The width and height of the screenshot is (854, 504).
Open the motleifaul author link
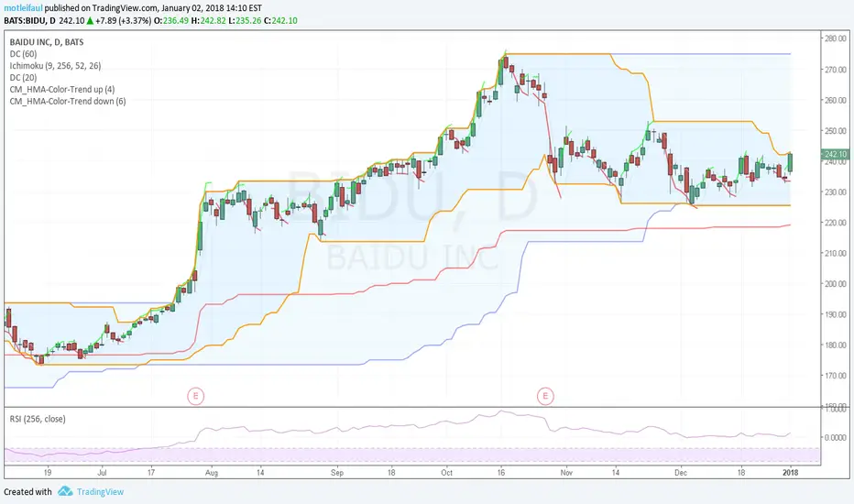point(23,8)
